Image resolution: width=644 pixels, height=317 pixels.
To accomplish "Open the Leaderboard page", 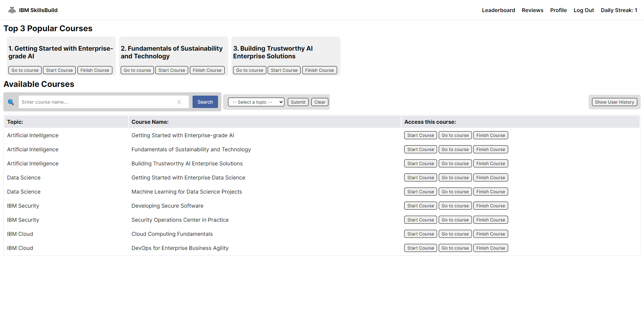I will tap(498, 10).
